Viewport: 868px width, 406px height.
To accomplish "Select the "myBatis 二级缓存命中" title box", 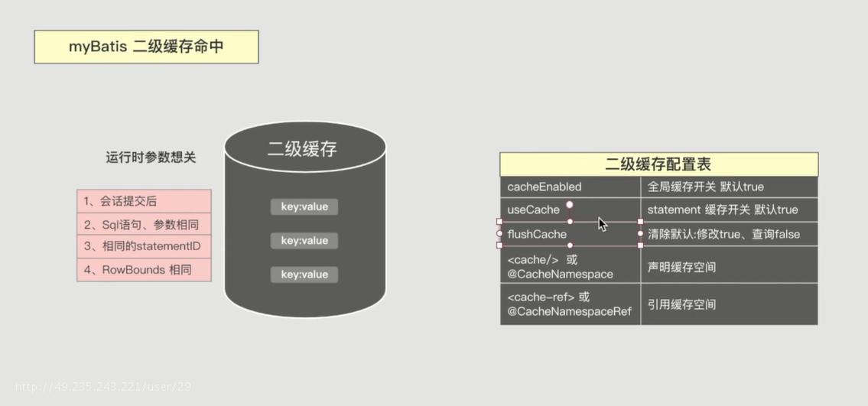I will pyautogui.click(x=146, y=47).
